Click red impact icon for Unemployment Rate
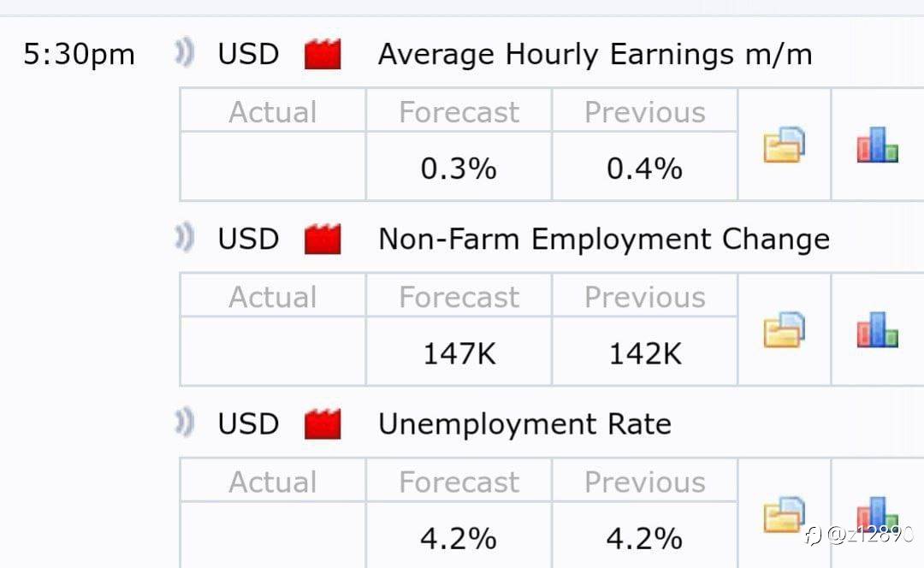The width and height of the screenshot is (924, 568). click(323, 424)
